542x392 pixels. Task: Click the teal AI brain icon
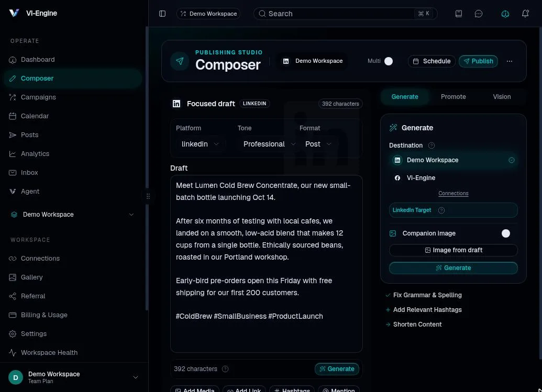[x=505, y=14]
